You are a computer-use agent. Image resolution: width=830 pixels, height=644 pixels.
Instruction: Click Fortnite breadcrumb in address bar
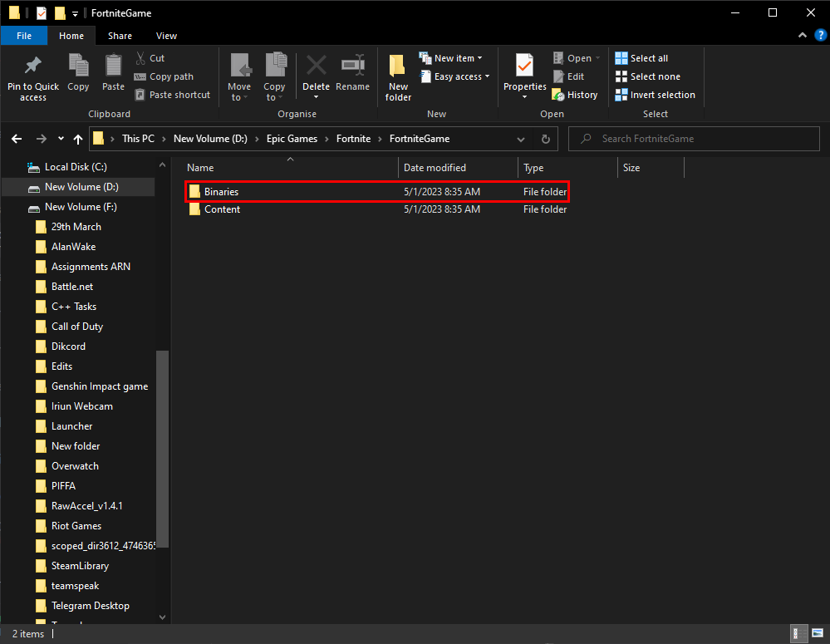coord(354,139)
